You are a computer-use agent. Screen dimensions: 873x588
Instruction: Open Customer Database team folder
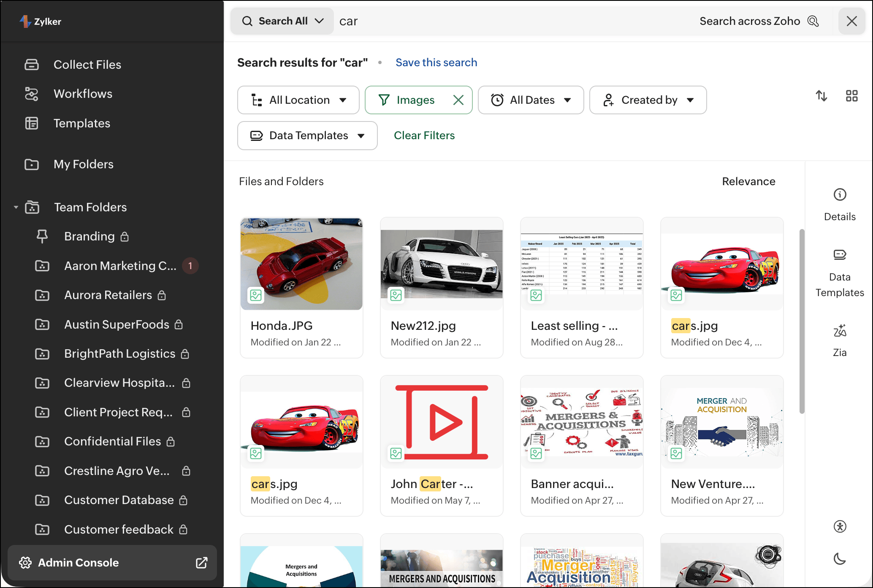[x=119, y=500]
